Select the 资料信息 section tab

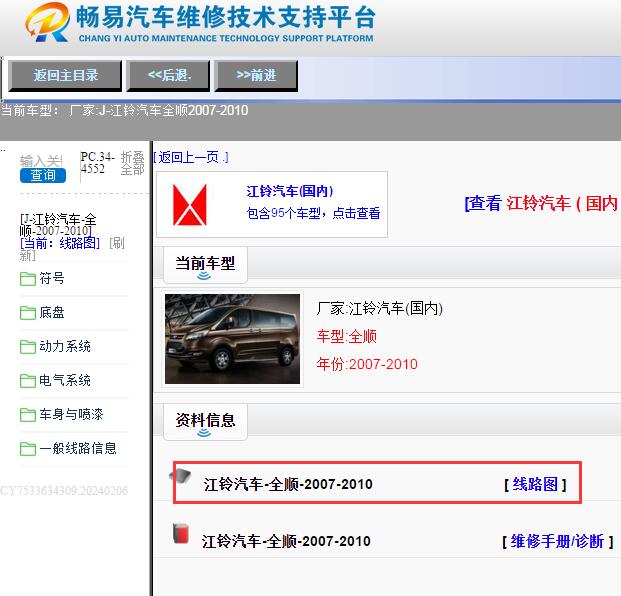205,422
